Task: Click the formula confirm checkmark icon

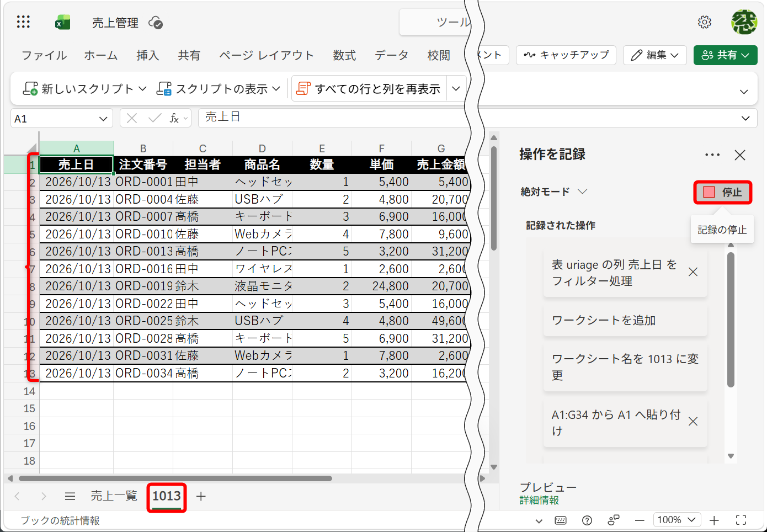Action: (155, 118)
